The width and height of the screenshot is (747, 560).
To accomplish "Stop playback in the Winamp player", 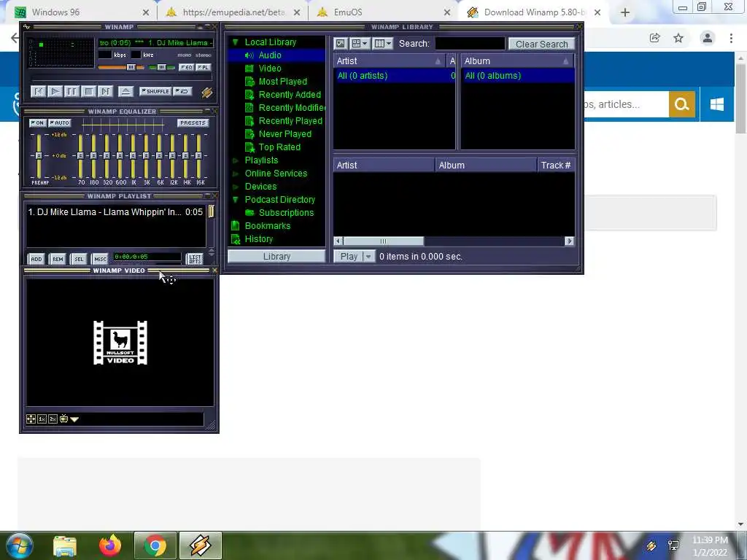I will (x=88, y=91).
